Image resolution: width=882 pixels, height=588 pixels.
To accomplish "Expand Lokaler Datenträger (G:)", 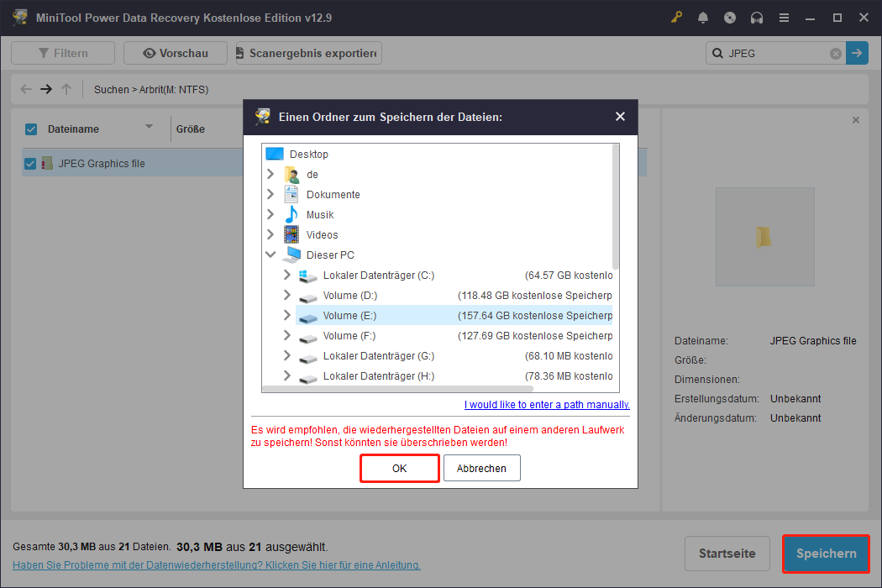I will [287, 355].
